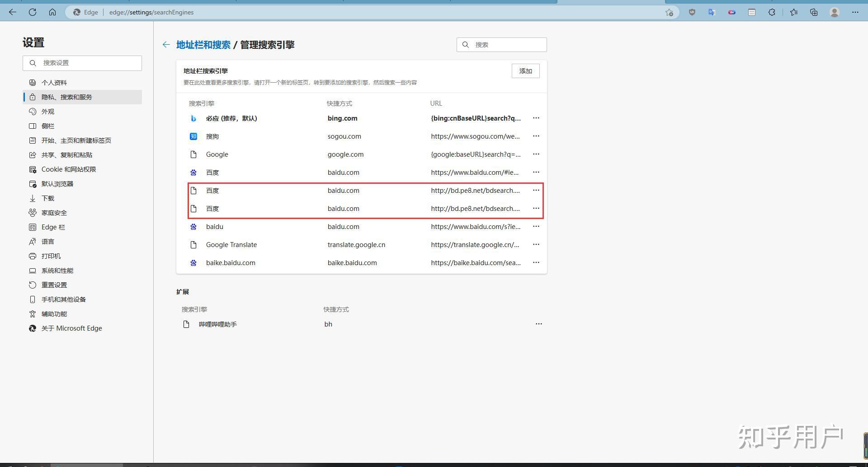The width and height of the screenshot is (868, 467).
Task: Click back arrow beside 地址栏和搜索
Action: click(x=166, y=44)
